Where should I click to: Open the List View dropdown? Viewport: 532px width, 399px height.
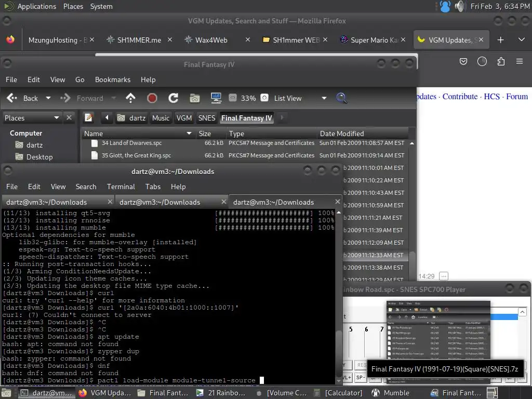click(x=300, y=98)
